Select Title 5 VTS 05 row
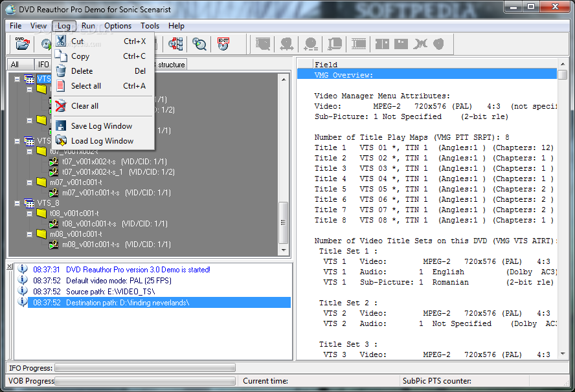 (x=434, y=189)
